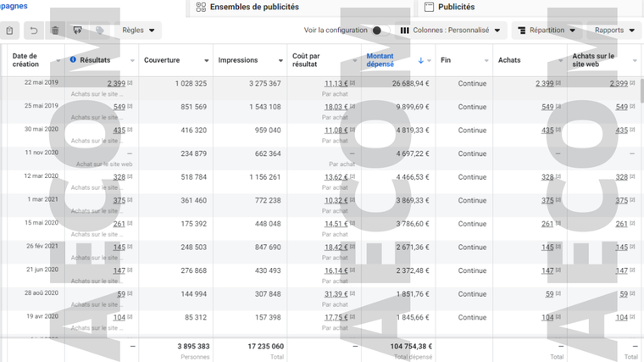Click the 11,13 € cost per result link
The height and width of the screenshot is (362, 644).
[x=335, y=83]
